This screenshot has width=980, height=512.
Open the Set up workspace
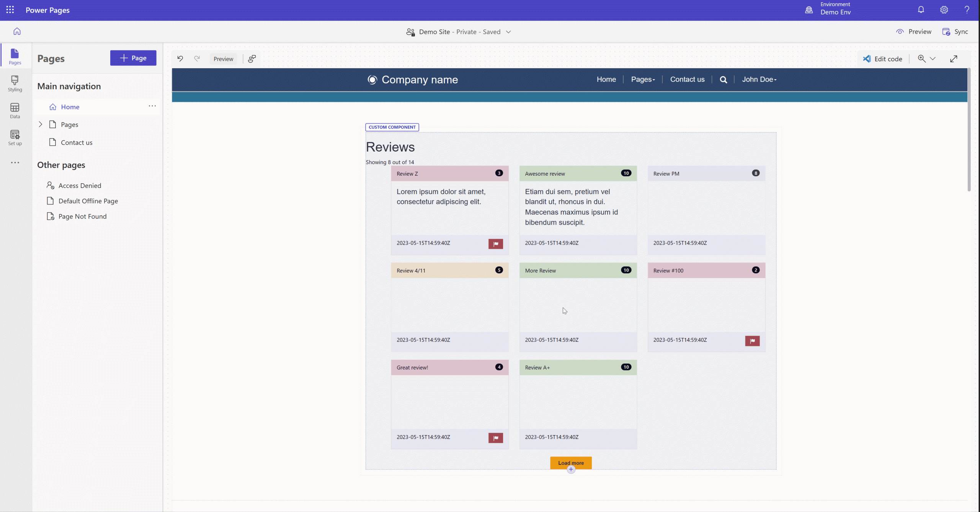[x=15, y=137]
